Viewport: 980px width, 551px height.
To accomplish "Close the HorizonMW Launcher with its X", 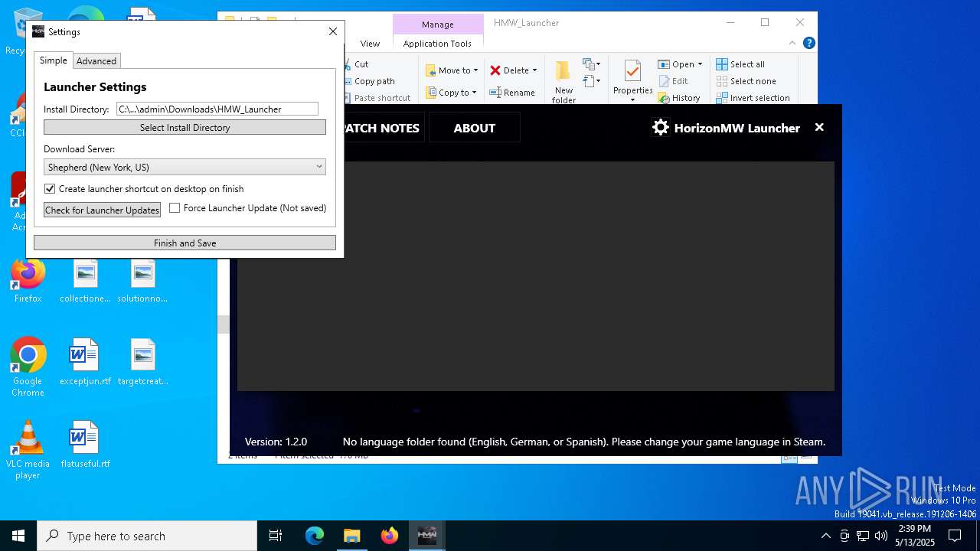I will click(819, 127).
